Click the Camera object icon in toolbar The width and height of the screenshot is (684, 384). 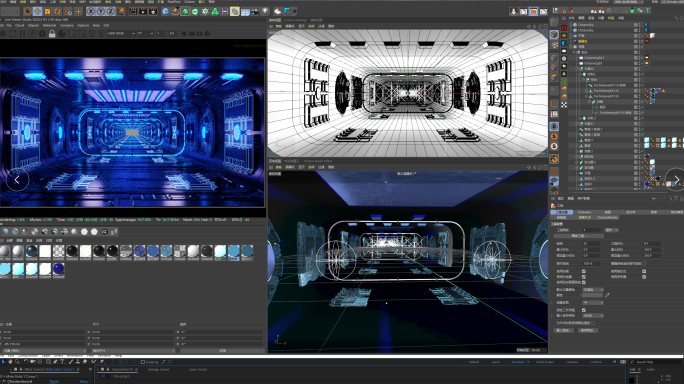click(x=255, y=12)
